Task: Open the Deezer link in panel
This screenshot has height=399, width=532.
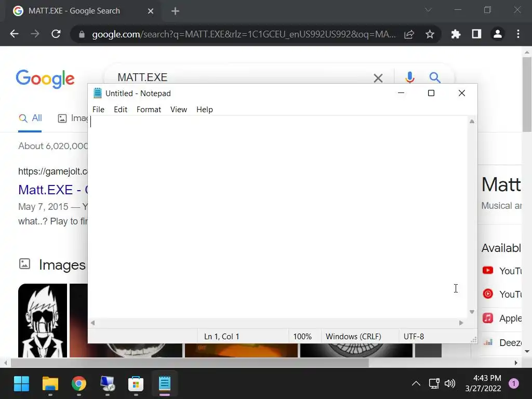Action: click(502, 343)
